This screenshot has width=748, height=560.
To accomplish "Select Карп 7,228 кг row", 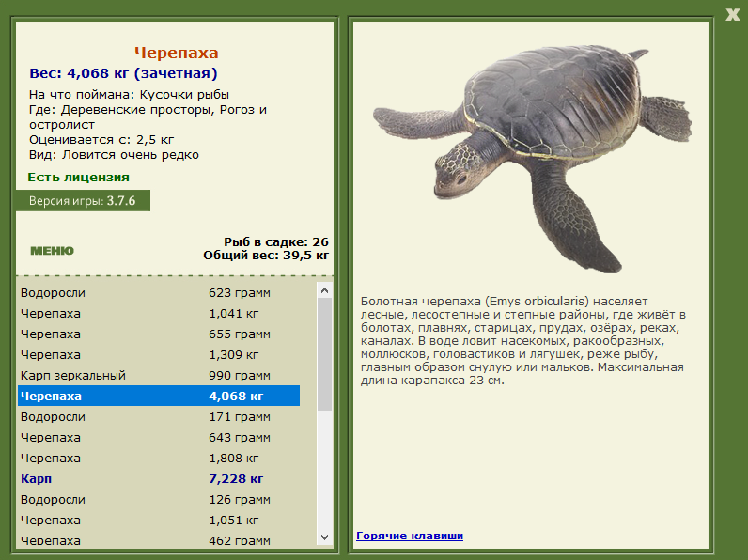I will [x=159, y=479].
